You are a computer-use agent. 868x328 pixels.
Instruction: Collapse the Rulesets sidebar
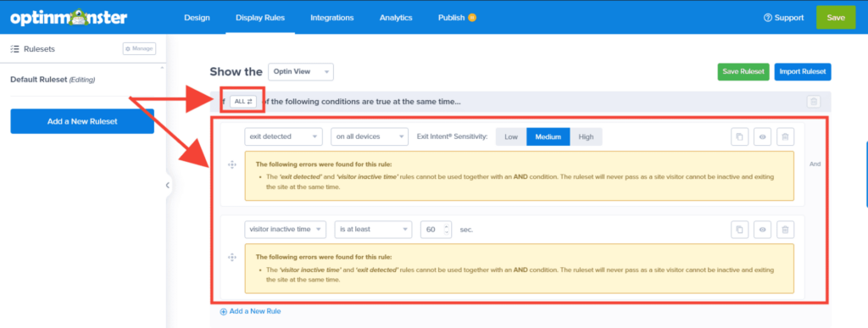[167, 186]
